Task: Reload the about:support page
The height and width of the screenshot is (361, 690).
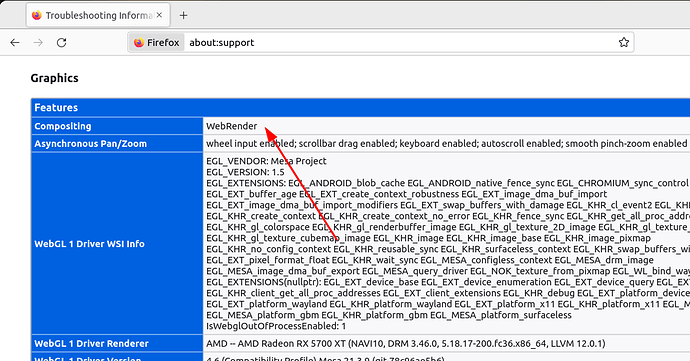Action: (x=62, y=43)
